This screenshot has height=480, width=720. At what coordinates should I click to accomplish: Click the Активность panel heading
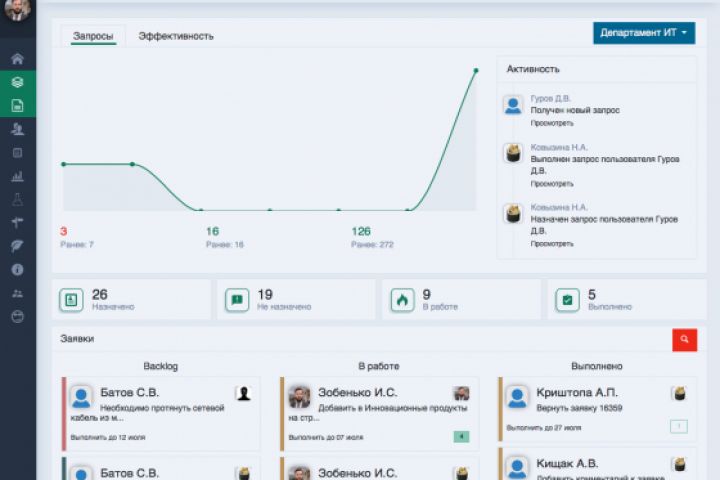533,69
